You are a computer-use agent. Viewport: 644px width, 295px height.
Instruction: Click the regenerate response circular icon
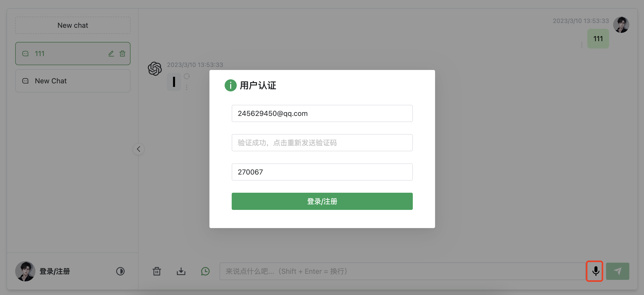[x=187, y=76]
